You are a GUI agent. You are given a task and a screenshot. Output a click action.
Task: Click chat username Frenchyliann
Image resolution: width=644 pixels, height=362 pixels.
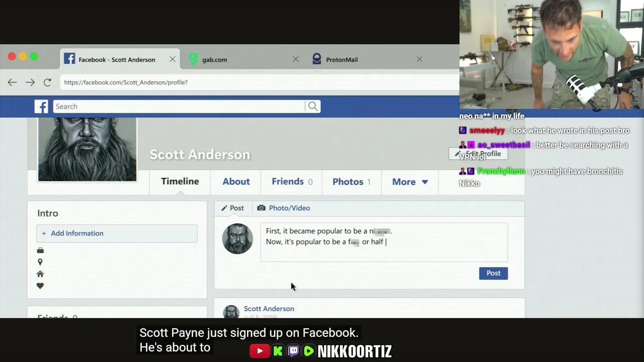coord(501,171)
